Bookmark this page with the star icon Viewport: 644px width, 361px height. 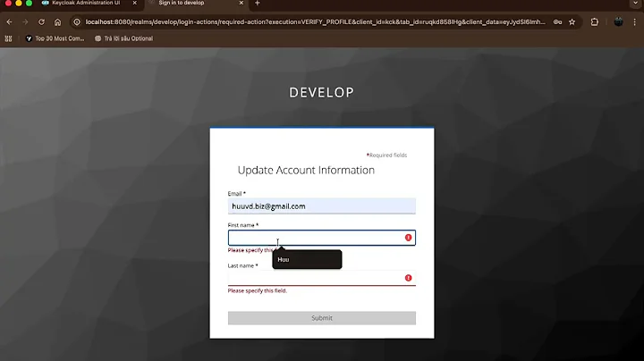click(x=572, y=22)
